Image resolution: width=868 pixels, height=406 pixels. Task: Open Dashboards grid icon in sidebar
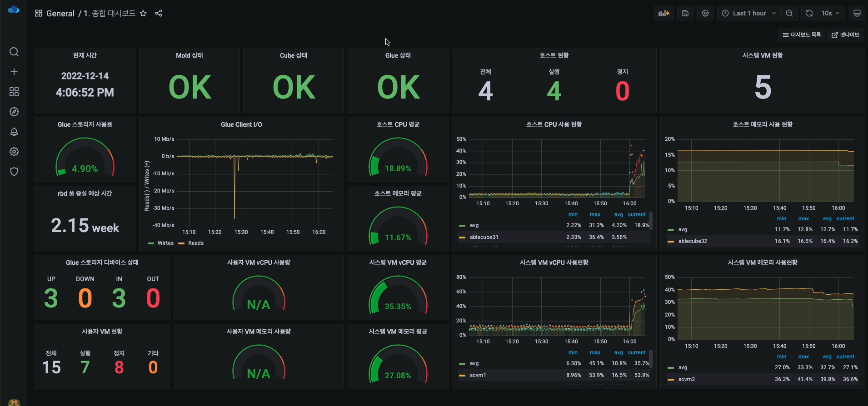click(x=14, y=92)
